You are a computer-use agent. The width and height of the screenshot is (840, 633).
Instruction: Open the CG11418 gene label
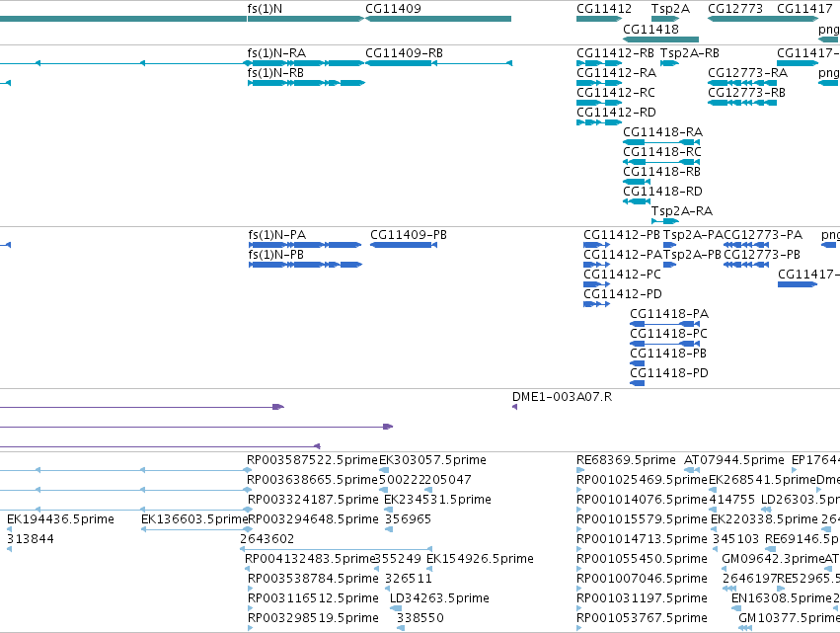pos(650,29)
